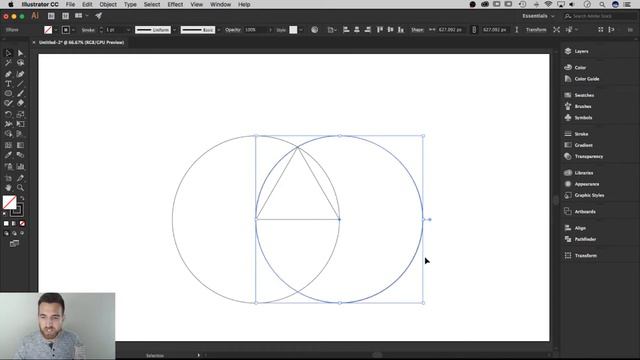
Task: Open the File menu
Action: [70, 4]
